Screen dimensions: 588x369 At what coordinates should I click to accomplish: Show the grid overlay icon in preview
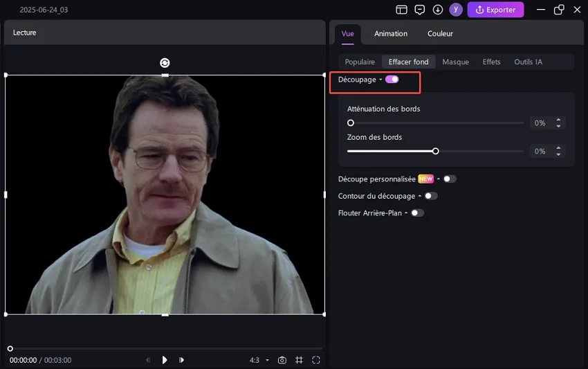[300, 360]
